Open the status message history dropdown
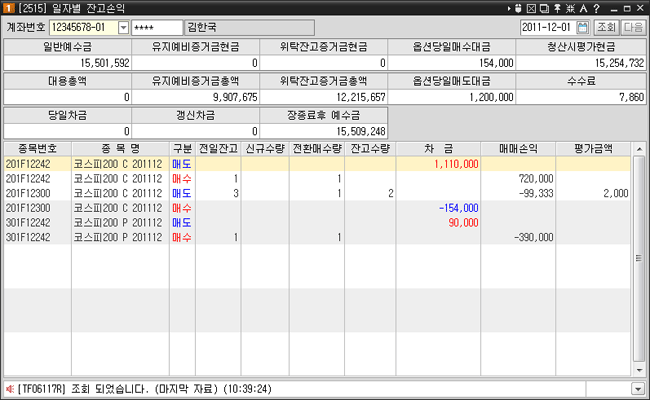 pos(638,389)
